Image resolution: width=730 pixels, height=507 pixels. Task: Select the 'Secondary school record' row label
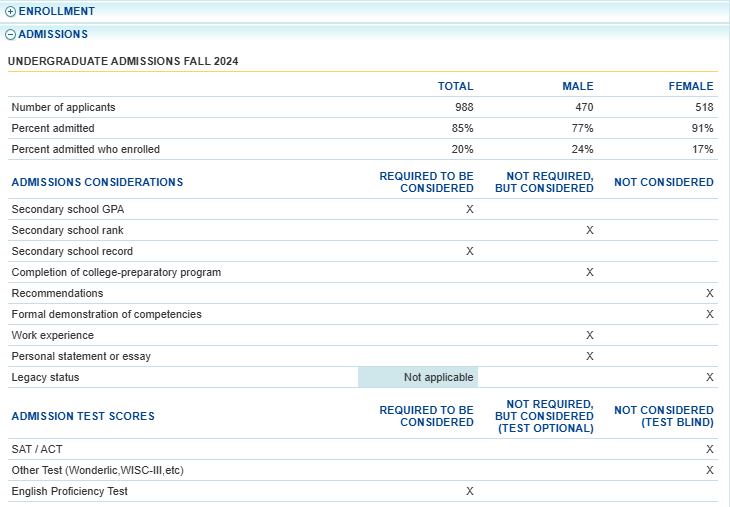[72, 251]
